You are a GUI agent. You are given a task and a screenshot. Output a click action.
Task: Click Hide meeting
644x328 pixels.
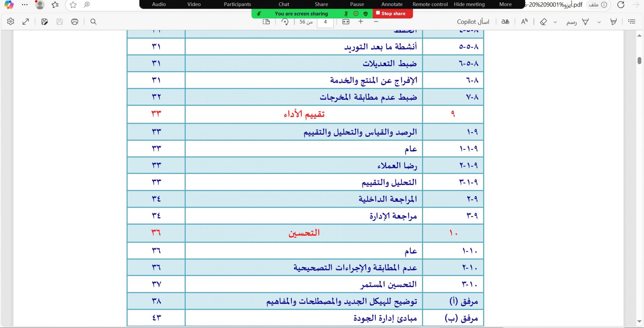pos(469,4)
